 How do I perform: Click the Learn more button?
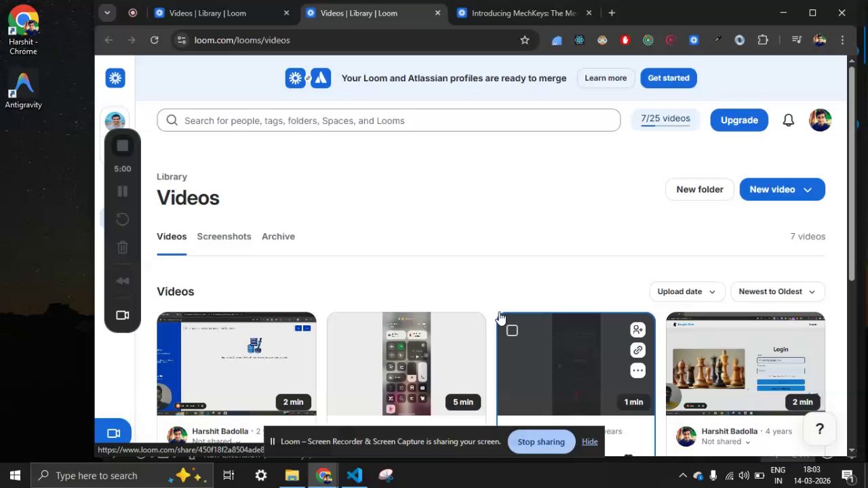[x=606, y=78]
